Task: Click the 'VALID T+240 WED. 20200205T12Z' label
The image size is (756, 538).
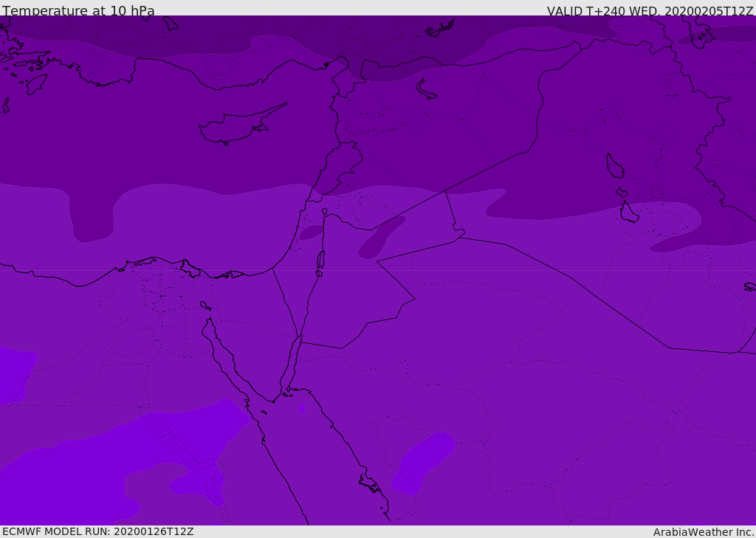Action: 650,10
